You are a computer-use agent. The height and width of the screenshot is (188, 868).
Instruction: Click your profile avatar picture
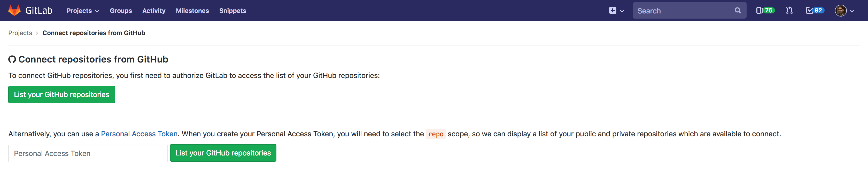pyautogui.click(x=841, y=10)
